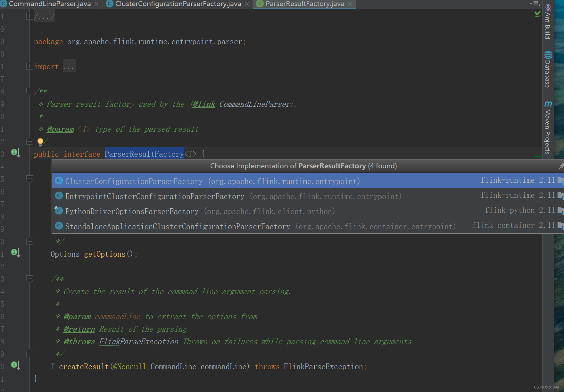Expand the folded license header comment
The image size is (564, 392).
point(29,16)
